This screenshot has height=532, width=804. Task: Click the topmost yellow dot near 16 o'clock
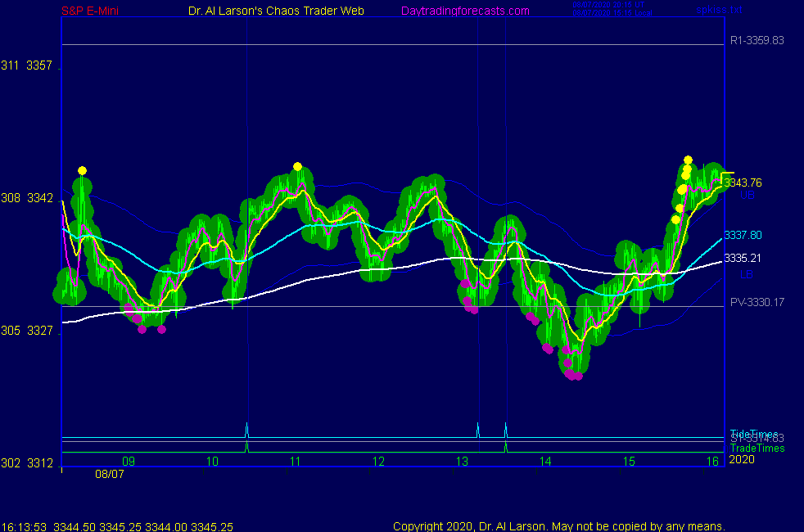click(x=688, y=160)
